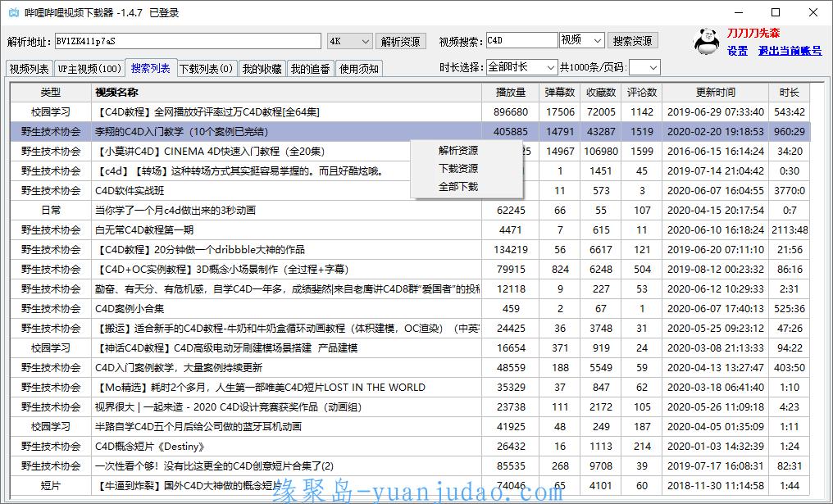Viewport: 833px width, 504px height.
Task: Maximize the application window
Action: click(776, 12)
